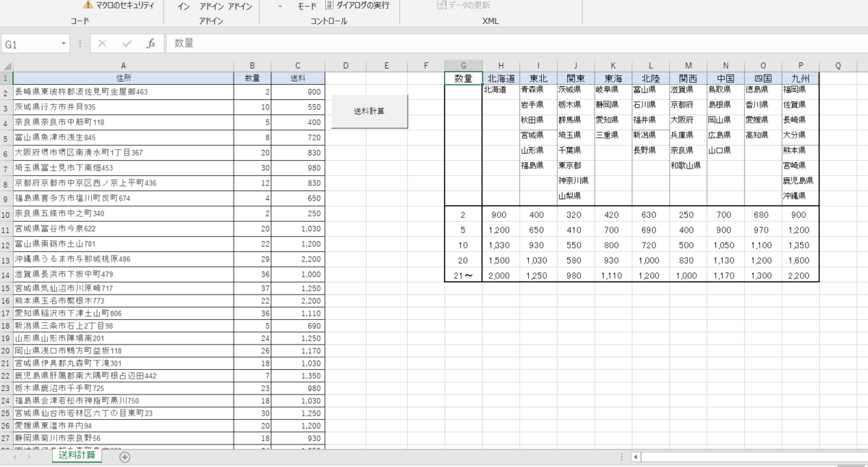This screenshot has height=467, width=868.
Task: Select the 送料計算 sheet tab
Action: [x=77, y=455]
